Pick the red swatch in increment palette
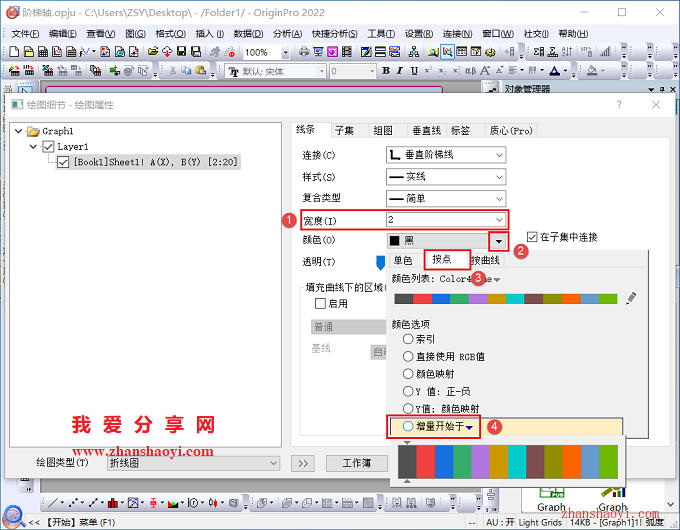Screen dimensions: 680x530 pyautogui.click(x=425, y=461)
